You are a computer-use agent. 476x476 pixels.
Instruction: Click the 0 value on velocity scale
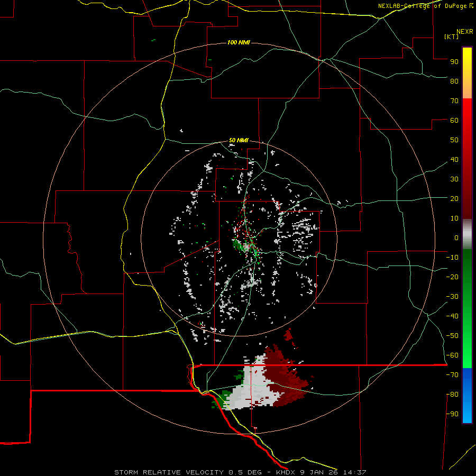tap(456, 237)
